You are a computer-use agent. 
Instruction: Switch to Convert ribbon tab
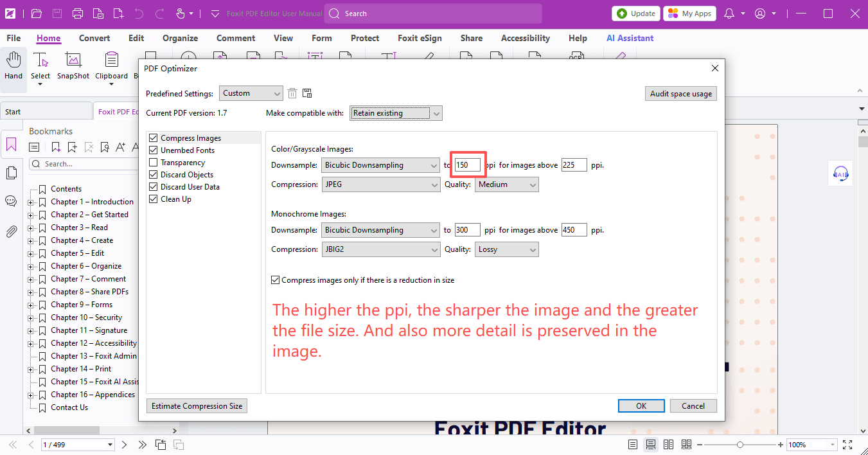(94, 38)
